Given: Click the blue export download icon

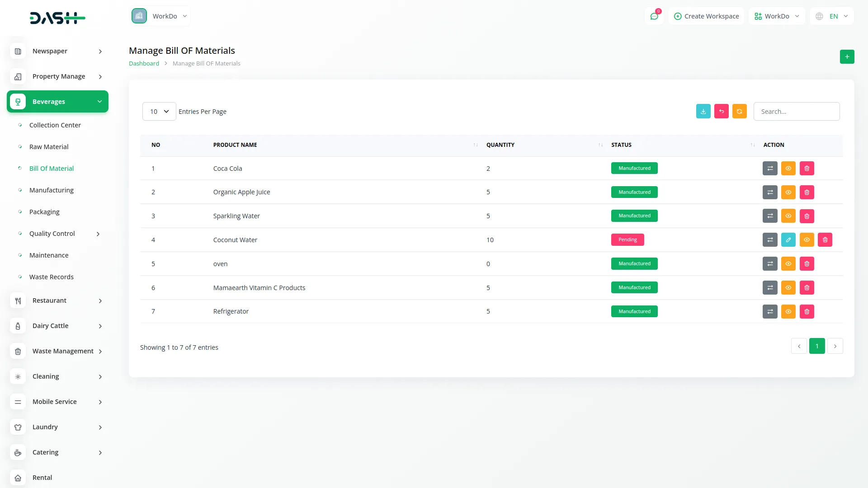Looking at the screenshot, I should coord(703,112).
